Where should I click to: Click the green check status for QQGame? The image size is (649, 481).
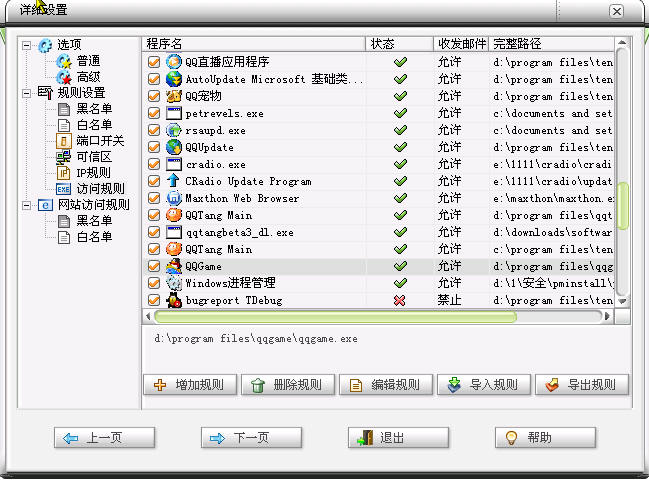click(400, 266)
